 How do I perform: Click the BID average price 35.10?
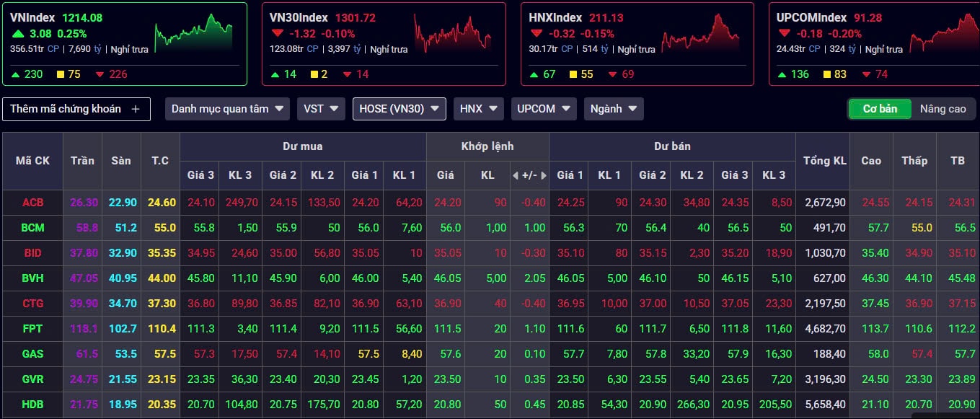(x=962, y=253)
